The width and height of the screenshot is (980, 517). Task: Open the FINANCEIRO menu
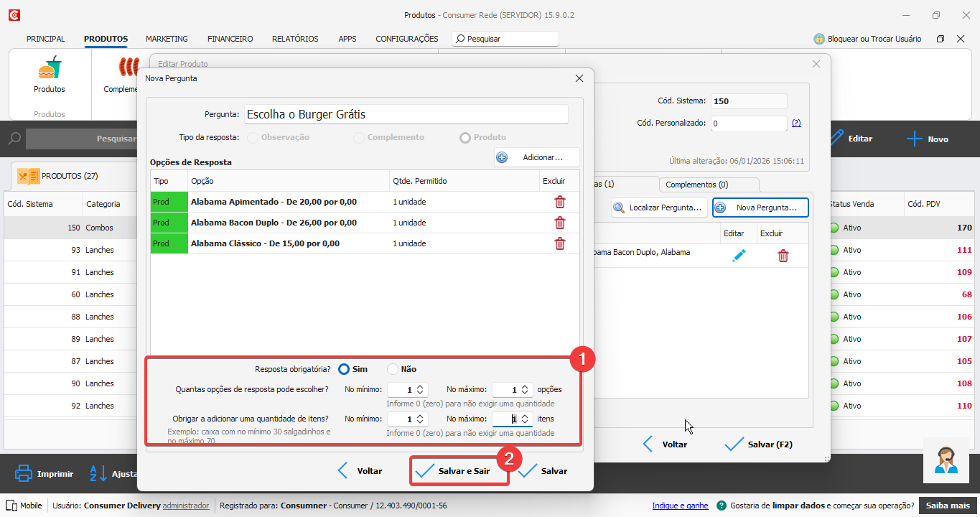(230, 39)
